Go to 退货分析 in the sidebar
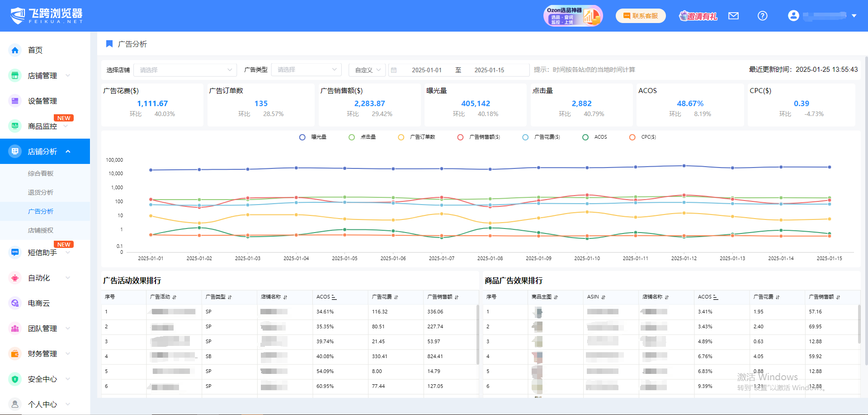Image resolution: width=868 pixels, height=415 pixels. 41,192
